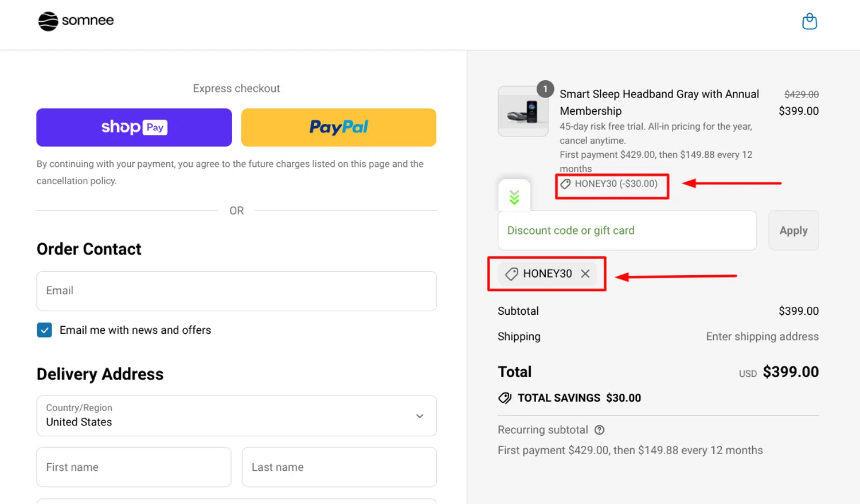Click the TOTAL SAVINGS $30.00 text
Image resolution: width=860 pixels, height=504 pixels.
[x=579, y=398]
